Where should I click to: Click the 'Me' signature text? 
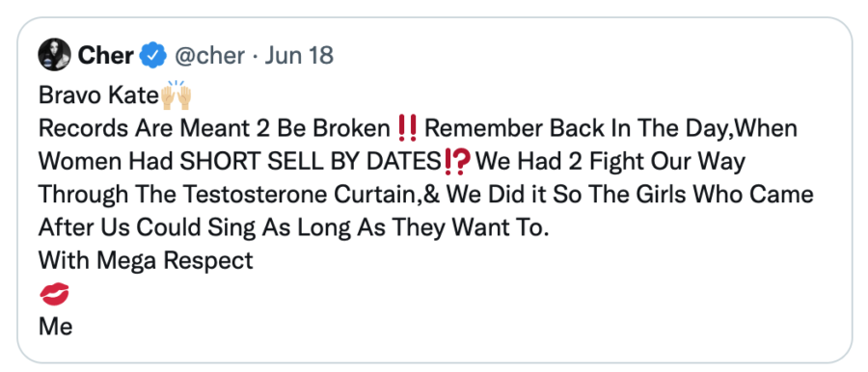click(55, 327)
